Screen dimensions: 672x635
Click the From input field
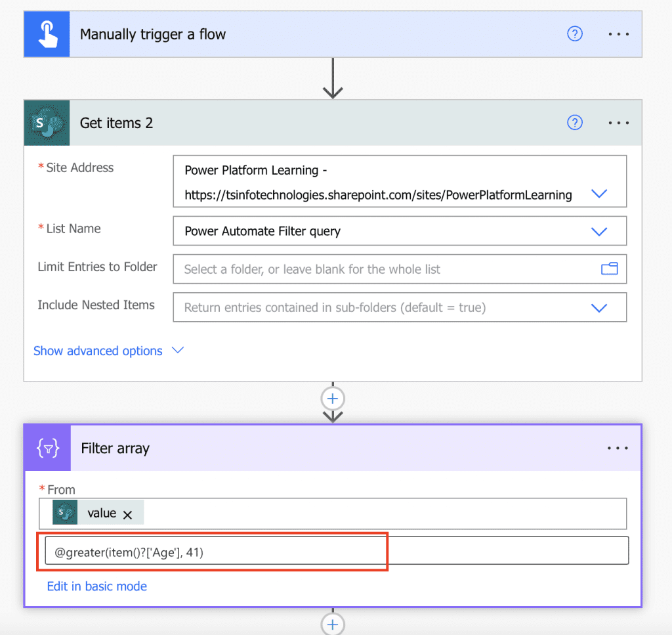click(x=333, y=514)
